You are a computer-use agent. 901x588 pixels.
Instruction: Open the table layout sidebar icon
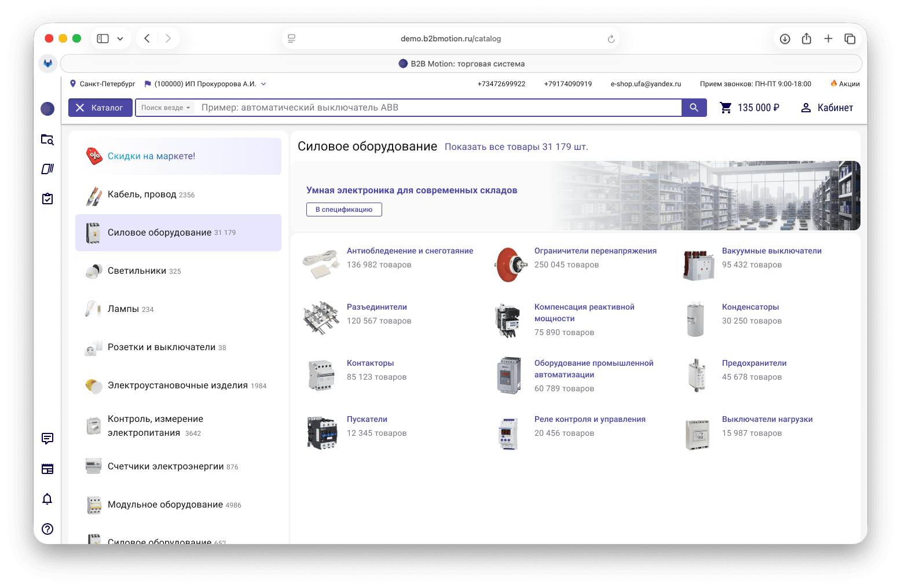[47, 469]
